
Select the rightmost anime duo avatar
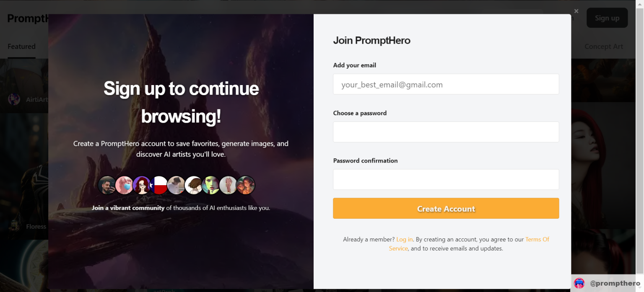coord(246,185)
